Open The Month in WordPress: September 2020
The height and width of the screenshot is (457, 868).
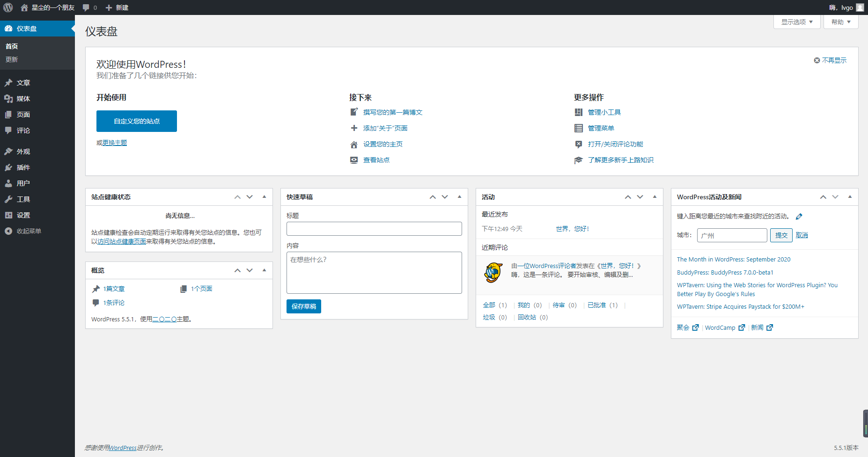pos(734,260)
